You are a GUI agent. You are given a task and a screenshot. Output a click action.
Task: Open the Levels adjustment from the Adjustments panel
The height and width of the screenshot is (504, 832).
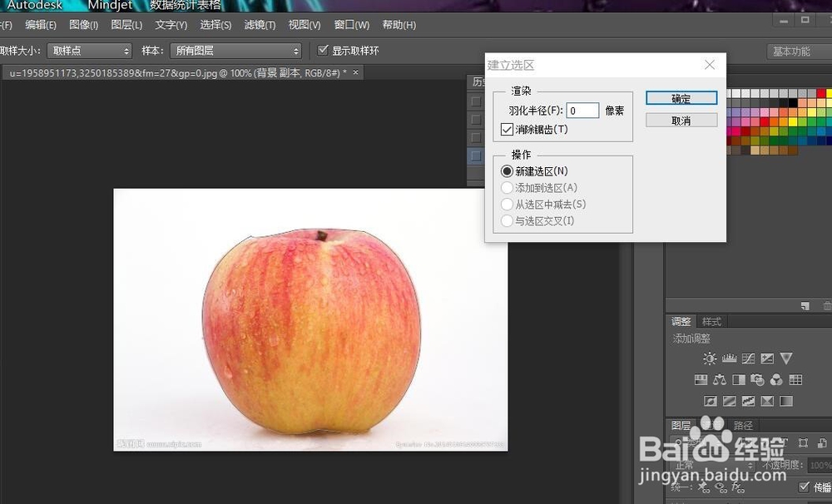[x=729, y=358]
